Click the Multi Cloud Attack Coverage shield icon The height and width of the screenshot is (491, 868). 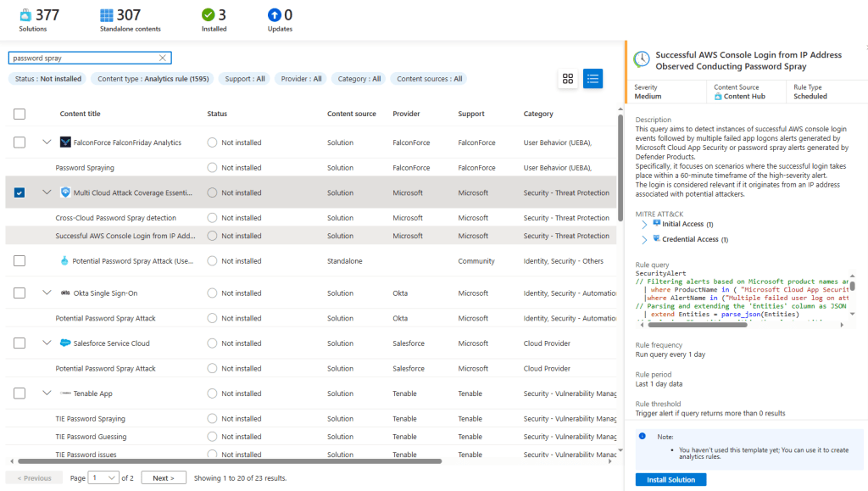click(65, 192)
